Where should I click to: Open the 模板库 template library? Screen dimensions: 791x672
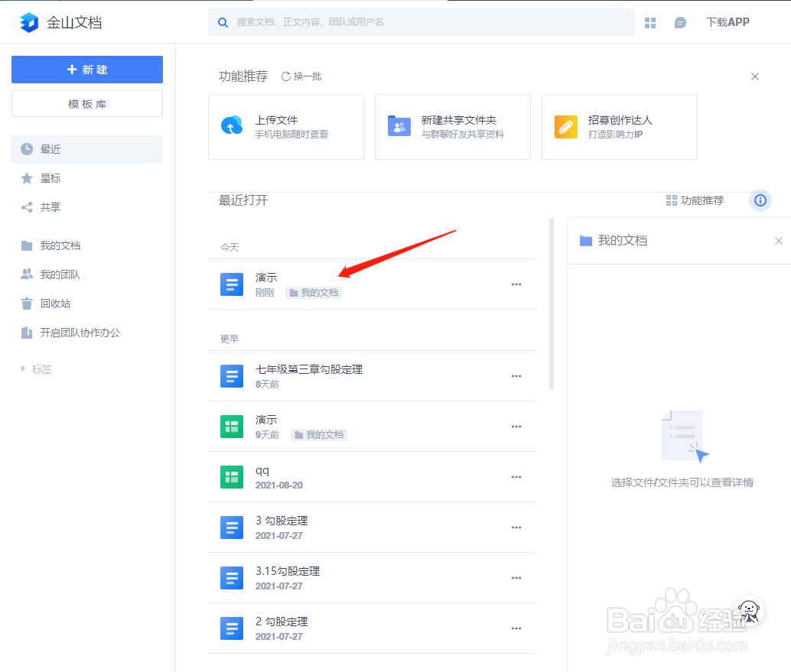click(x=86, y=103)
